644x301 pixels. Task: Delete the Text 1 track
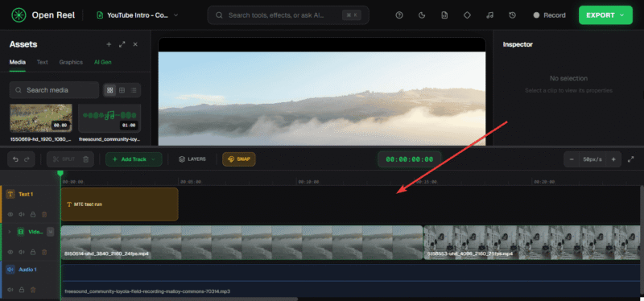click(44, 214)
